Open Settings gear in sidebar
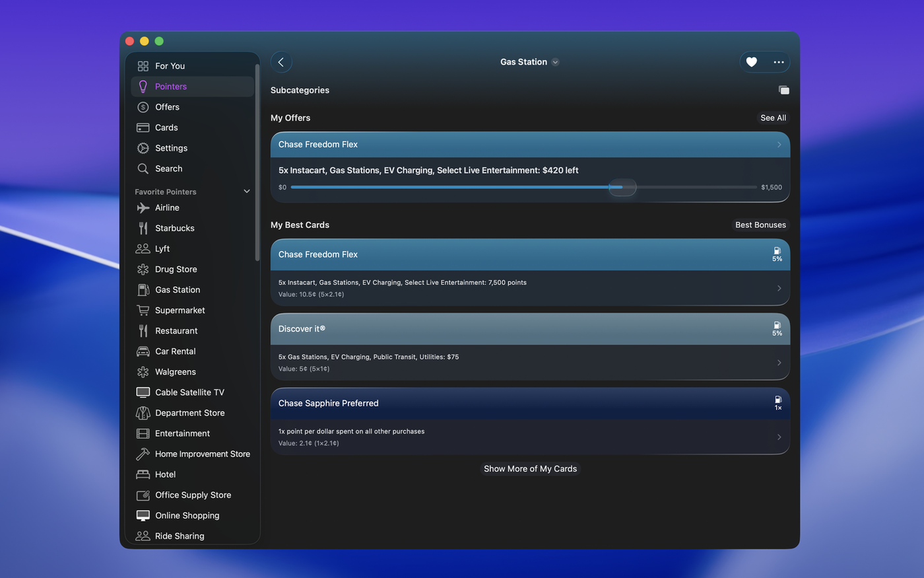The height and width of the screenshot is (578, 924). click(x=143, y=148)
